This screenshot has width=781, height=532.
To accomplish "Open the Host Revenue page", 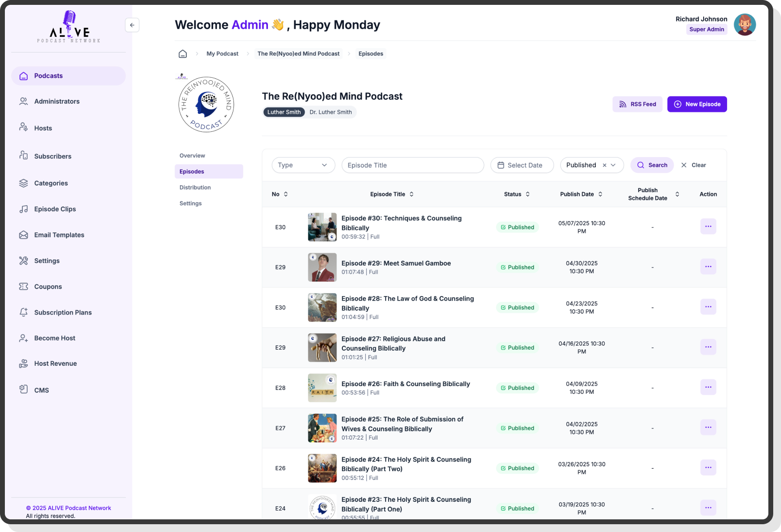I will 55,364.
